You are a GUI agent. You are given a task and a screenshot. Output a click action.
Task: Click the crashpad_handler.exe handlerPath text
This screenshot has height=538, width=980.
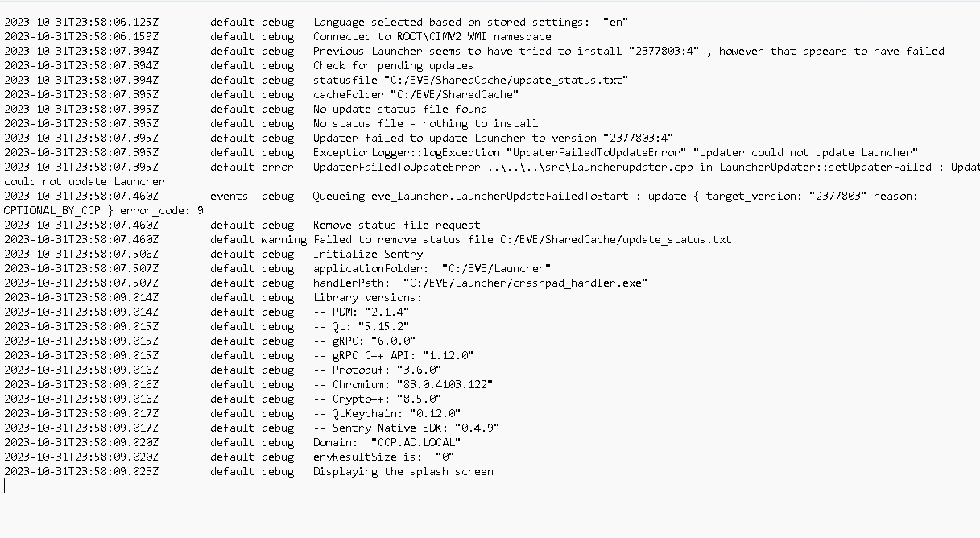click(480, 283)
